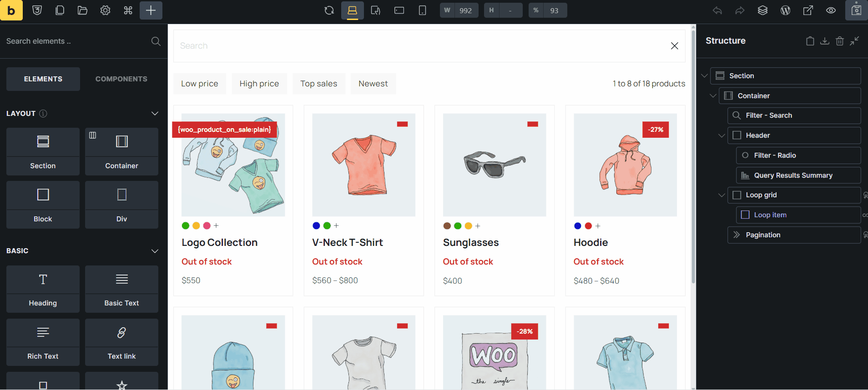868x390 pixels.
Task: Add a Basic Text element
Action: pos(121,289)
